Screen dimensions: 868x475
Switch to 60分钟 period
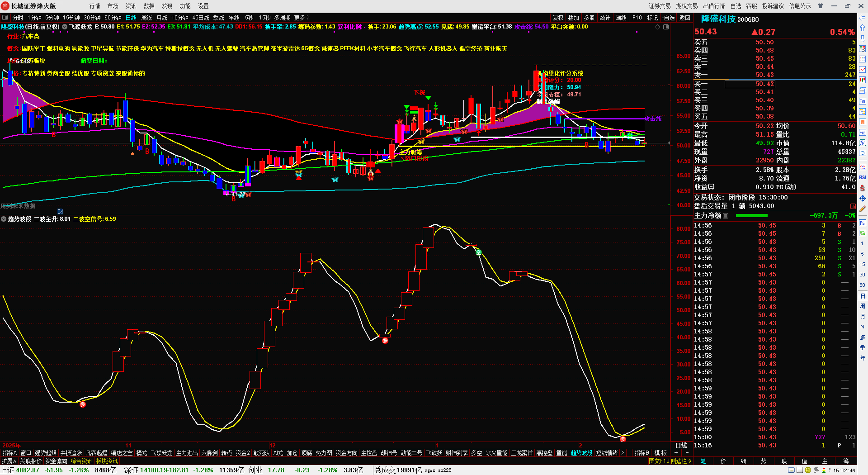point(113,18)
